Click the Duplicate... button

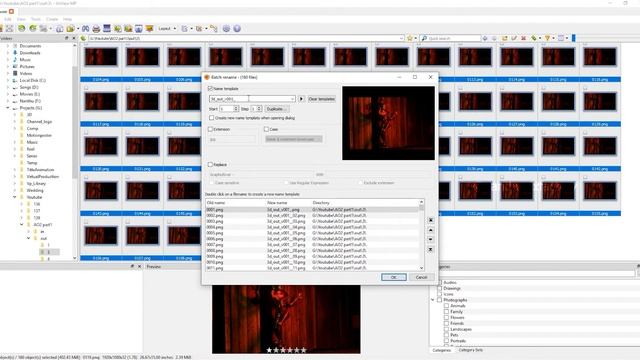(x=276, y=109)
